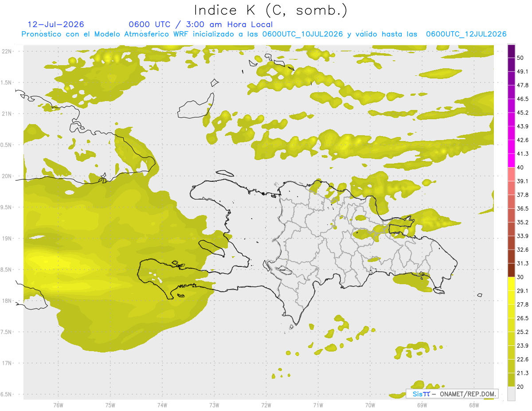Click the '70W' longitude label

pos(370,405)
